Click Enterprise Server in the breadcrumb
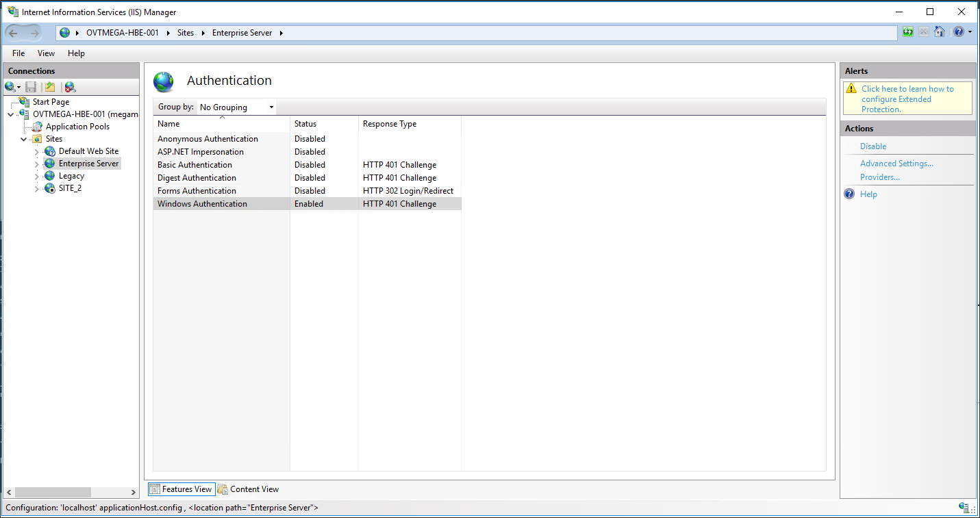This screenshot has height=518, width=980. (x=242, y=33)
